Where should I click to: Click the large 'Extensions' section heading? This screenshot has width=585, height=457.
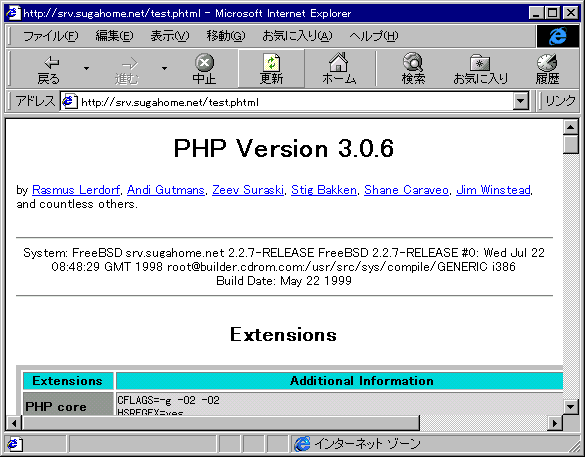point(284,335)
